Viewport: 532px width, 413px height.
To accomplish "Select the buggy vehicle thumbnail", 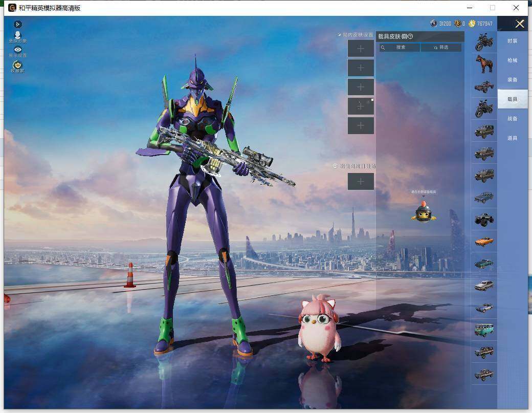I will (x=484, y=86).
